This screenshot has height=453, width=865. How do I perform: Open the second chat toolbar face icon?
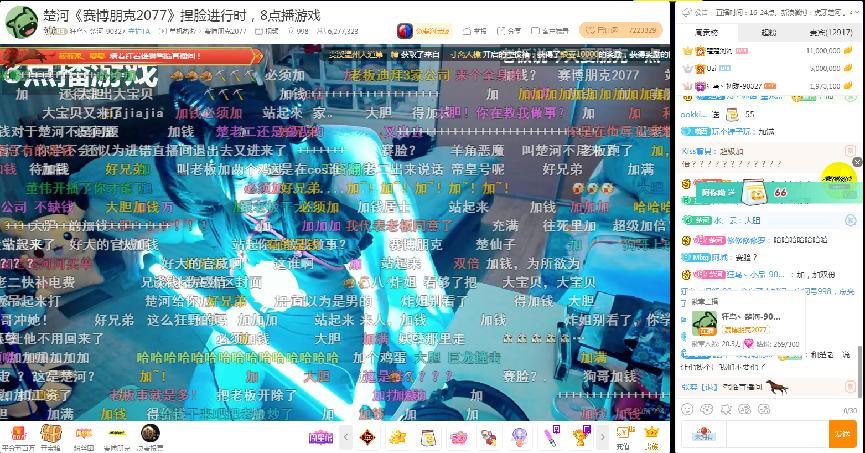[x=707, y=409]
